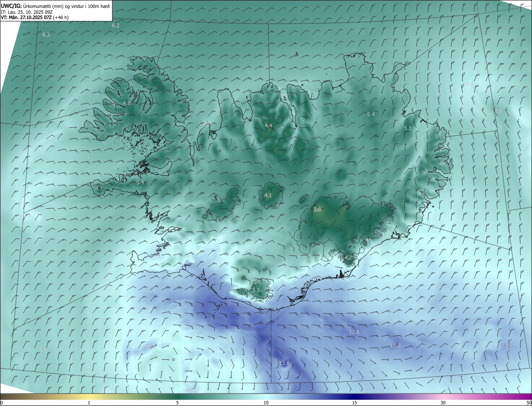Click the 9.6 value label offshore
This screenshot has width=532, height=406.
(469, 84)
